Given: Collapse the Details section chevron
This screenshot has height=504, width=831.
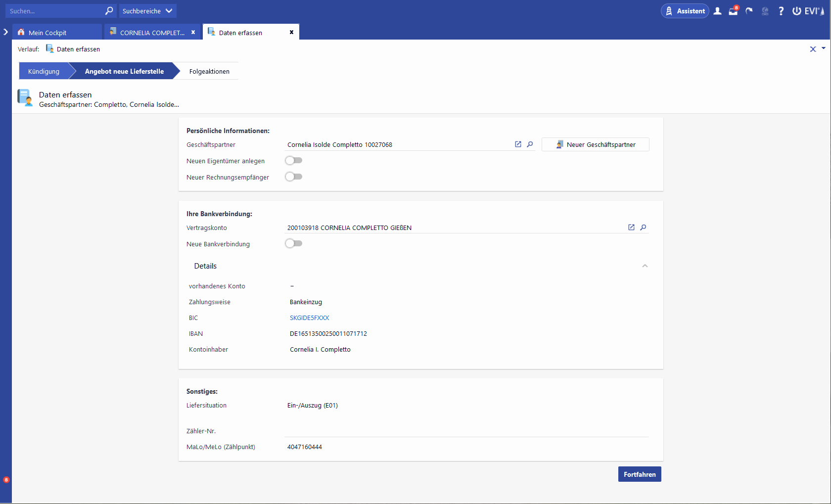Looking at the screenshot, I should [645, 266].
